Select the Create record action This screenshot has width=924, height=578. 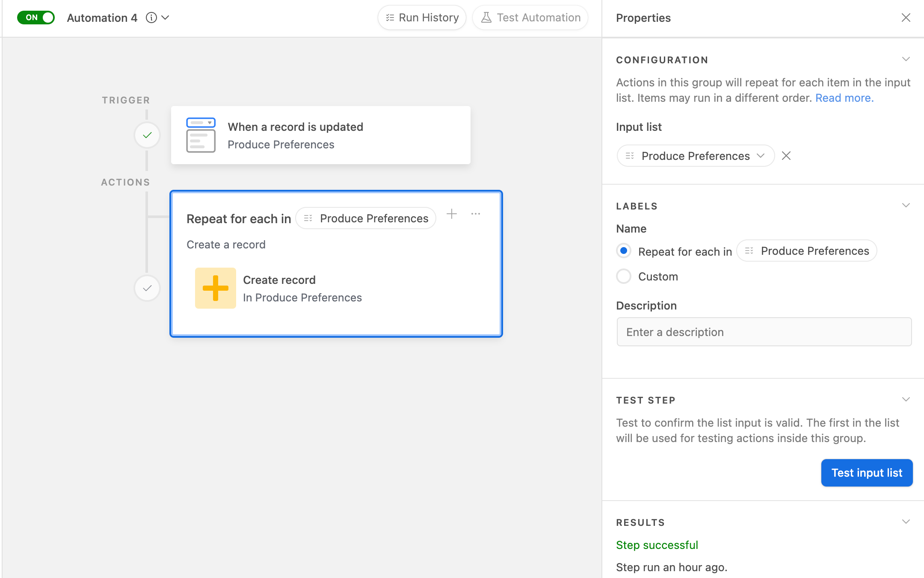click(x=336, y=288)
